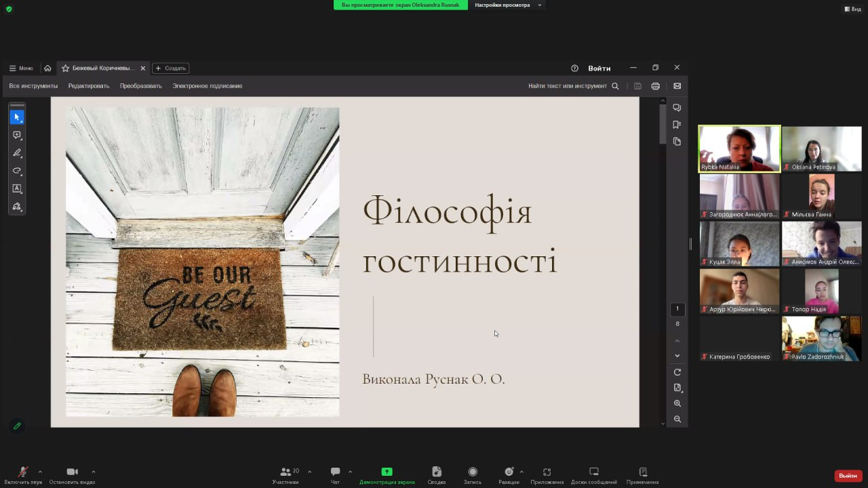Viewport: 868px width, 488px height.
Task: Select the arrow selection tool in Acrobat
Action: 17,117
